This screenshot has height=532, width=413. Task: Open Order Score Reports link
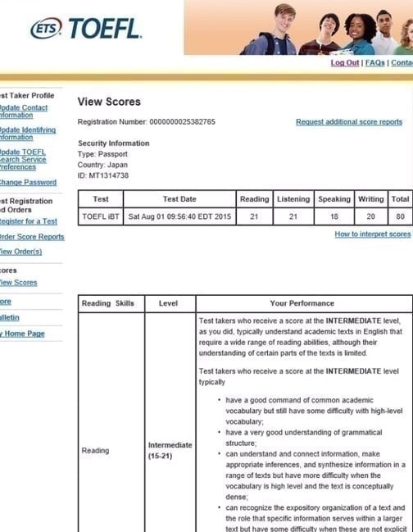pos(32,237)
